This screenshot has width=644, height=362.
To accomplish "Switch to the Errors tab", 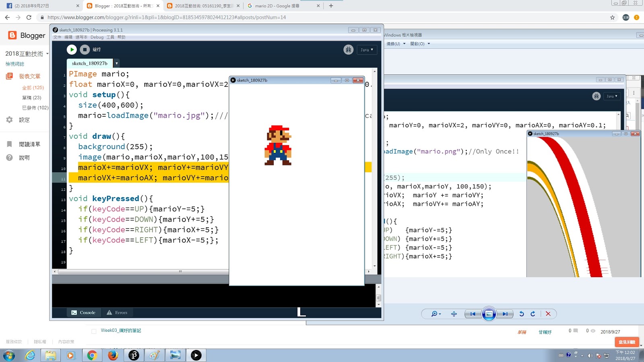I will pos(117,313).
